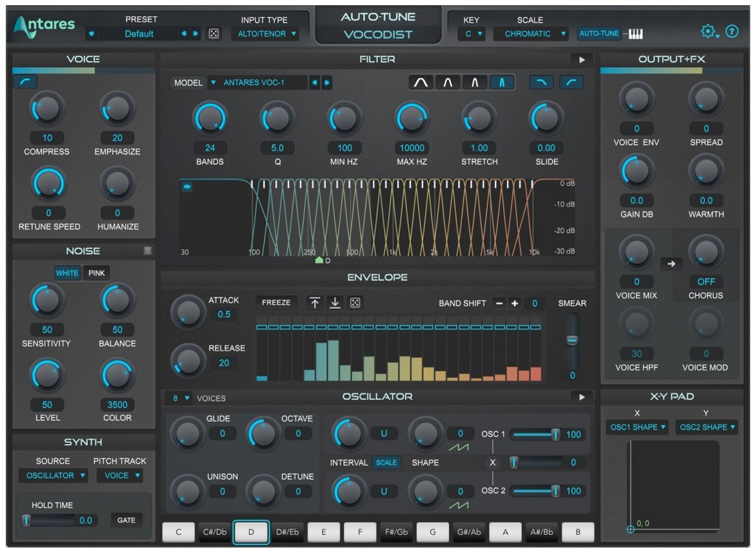Toggle the filter low-pass curve icon
The width and height of the screenshot is (756, 552).
[x=541, y=83]
